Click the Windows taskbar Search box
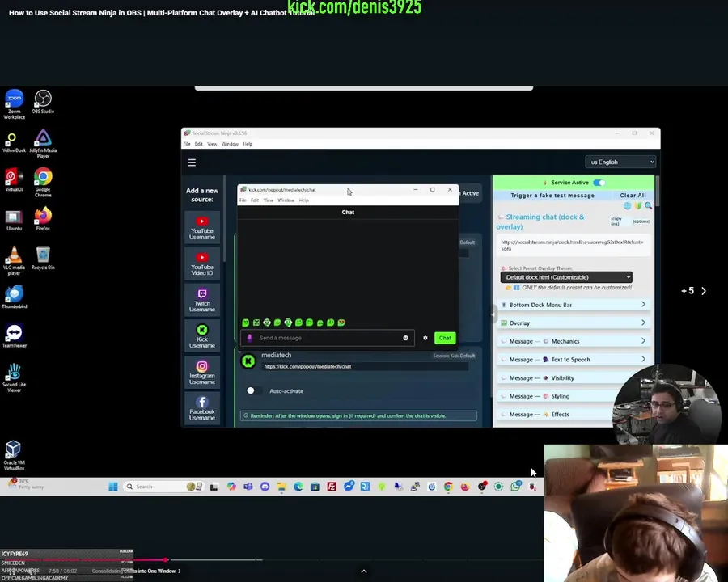The height and width of the screenshot is (582, 728). pyautogui.click(x=164, y=487)
